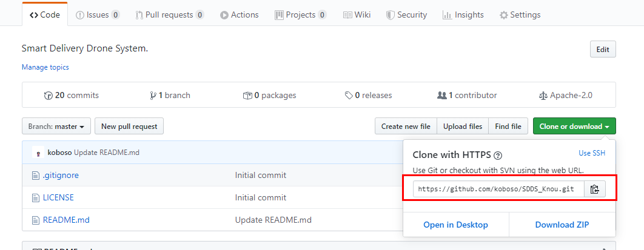
Task: Click Open in Desktop
Action: [455, 225]
